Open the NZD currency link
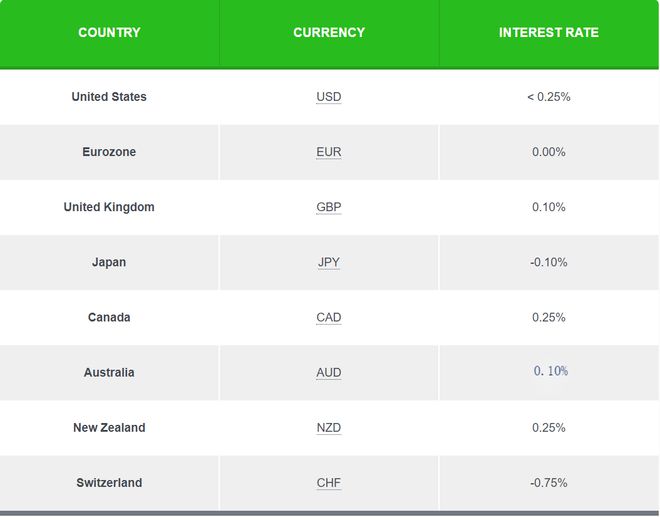This screenshot has width=660, height=517. [x=329, y=428]
